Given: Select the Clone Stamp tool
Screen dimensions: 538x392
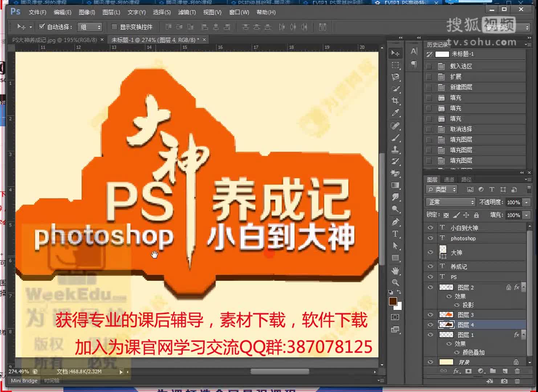Looking at the screenshot, I should click(x=395, y=150).
